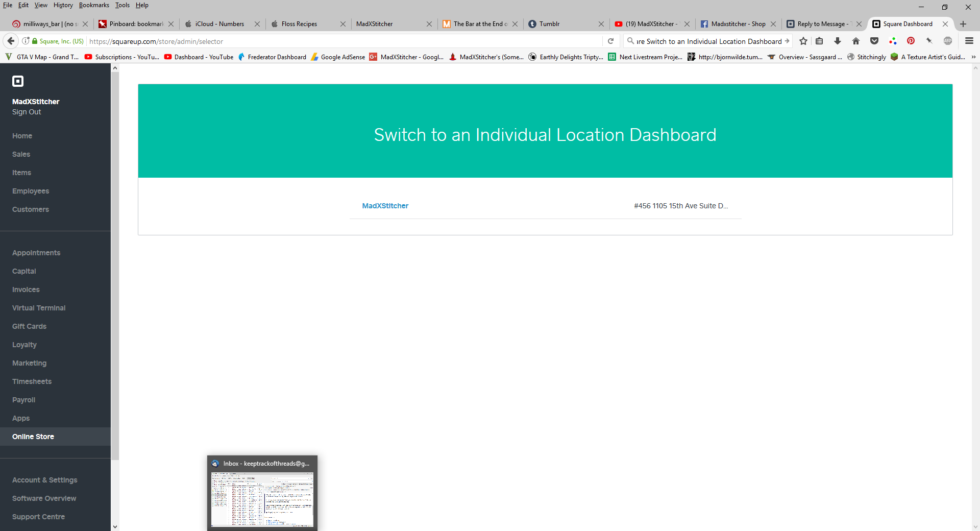This screenshot has width=980, height=531.
Task: Click the back navigation arrow
Action: (x=10, y=41)
